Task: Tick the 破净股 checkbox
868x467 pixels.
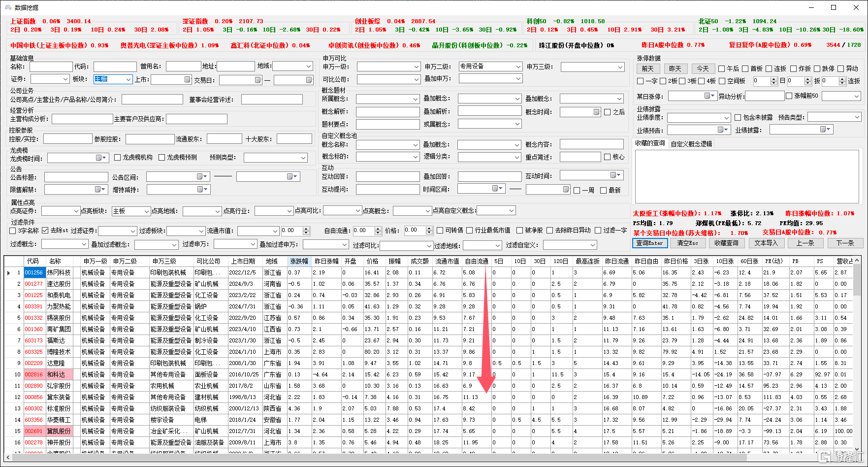Action: [x=519, y=230]
